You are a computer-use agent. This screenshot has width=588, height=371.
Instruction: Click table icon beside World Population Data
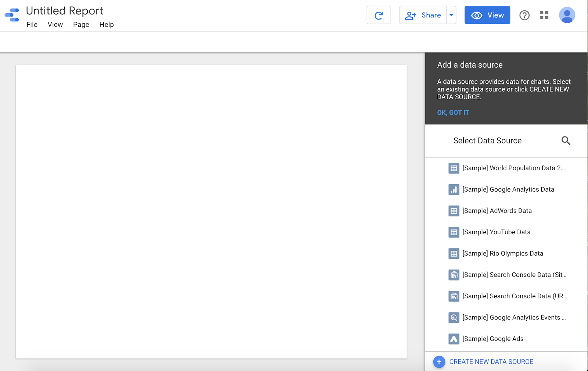coord(454,168)
